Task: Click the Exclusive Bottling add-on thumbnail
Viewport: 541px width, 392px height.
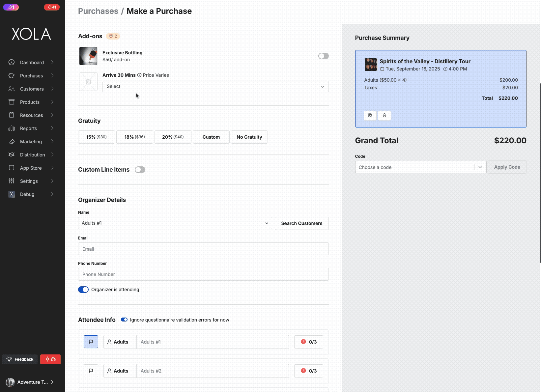Action: tap(88, 56)
